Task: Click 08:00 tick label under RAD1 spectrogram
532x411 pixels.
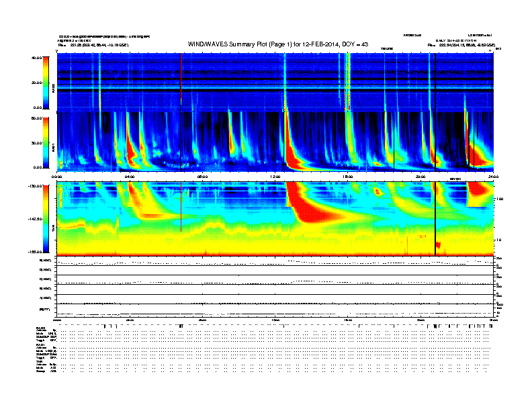Action: pyautogui.click(x=202, y=177)
